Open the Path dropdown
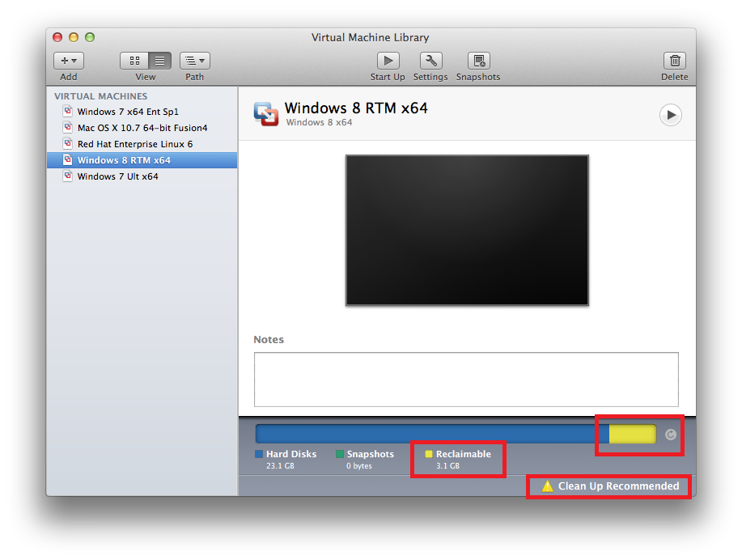The height and width of the screenshot is (560, 742). click(x=194, y=61)
